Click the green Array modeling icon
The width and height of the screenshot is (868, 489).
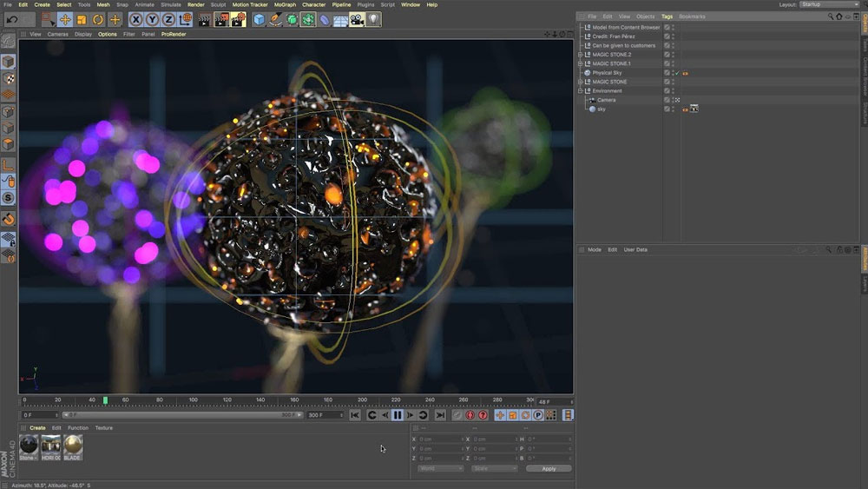(308, 19)
